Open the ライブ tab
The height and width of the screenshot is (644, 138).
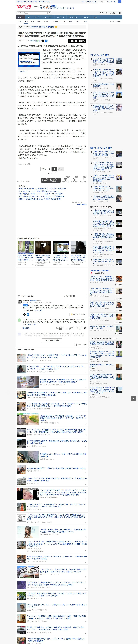coord(37,17)
